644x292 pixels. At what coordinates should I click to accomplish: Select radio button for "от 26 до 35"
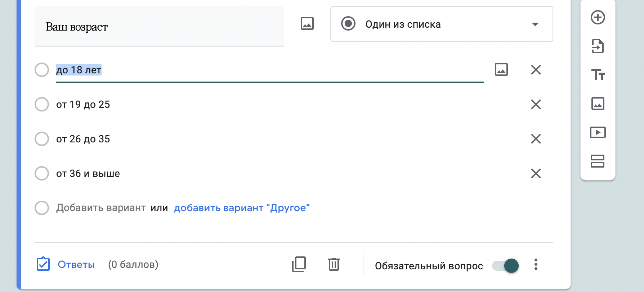pos(42,139)
